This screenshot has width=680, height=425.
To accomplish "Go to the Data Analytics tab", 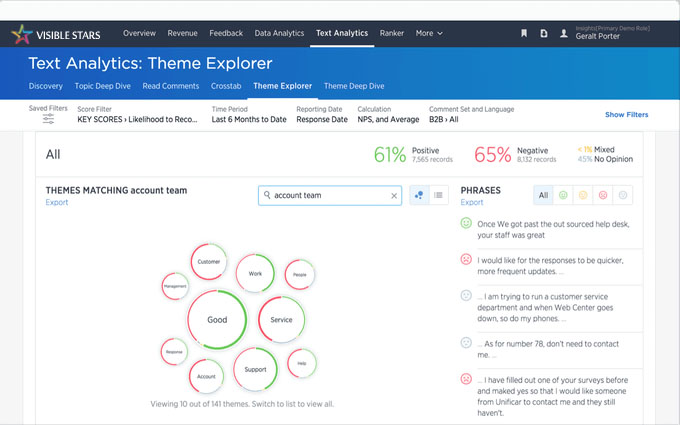I will [x=279, y=33].
